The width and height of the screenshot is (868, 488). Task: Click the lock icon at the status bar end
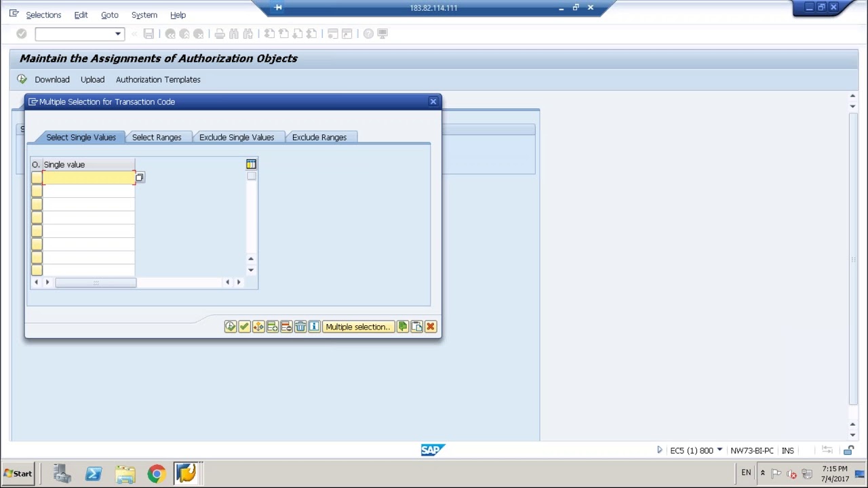(848, 451)
